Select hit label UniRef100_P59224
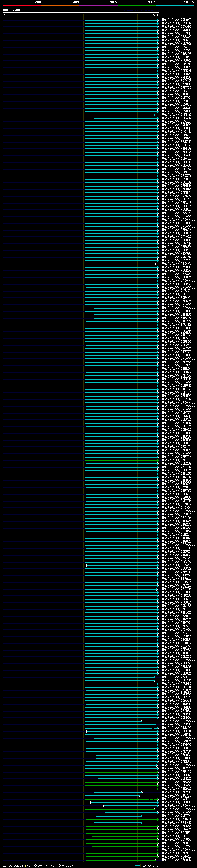The image size is (197, 868). pos(177,47)
